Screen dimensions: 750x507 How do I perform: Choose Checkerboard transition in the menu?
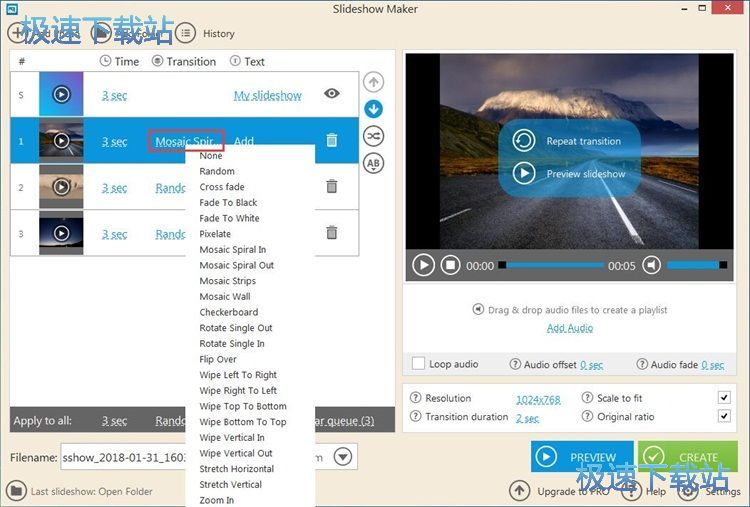pyautogui.click(x=228, y=312)
